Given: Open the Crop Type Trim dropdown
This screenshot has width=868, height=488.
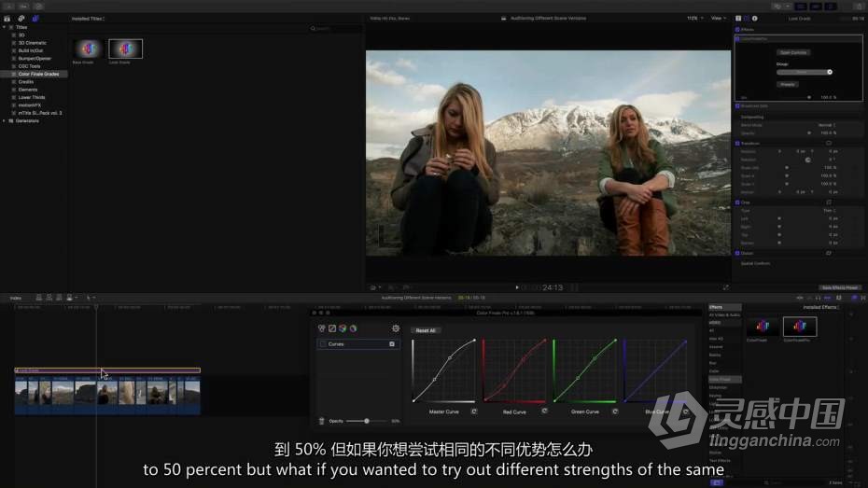Looking at the screenshot, I should 829,211.
